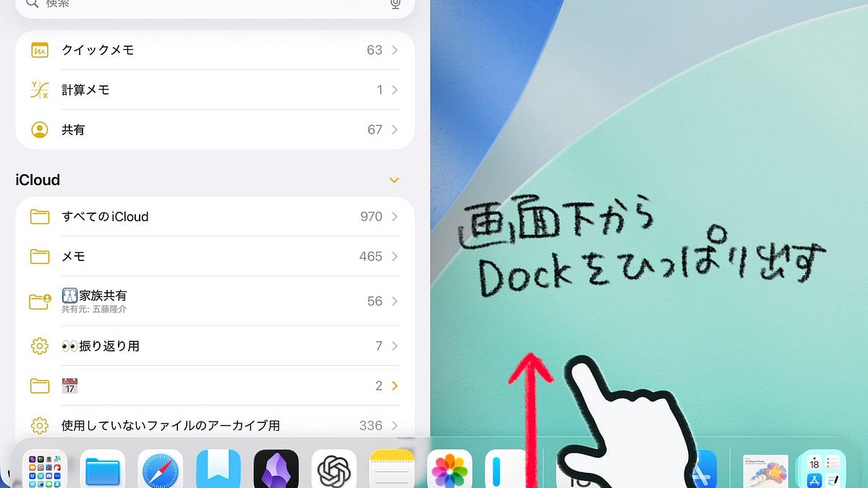Click the chevron on the 計算メモ row
The width and height of the screenshot is (868, 488).
coord(395,90)
